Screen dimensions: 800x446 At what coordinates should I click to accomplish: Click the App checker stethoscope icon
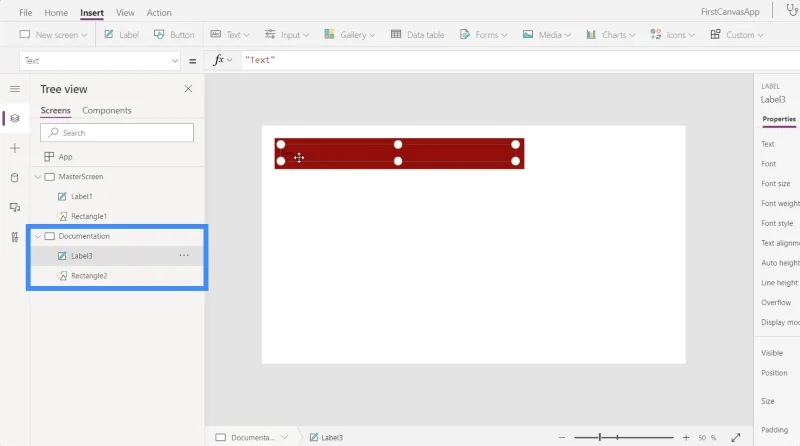pyautogui.click(x=792, y=11)
